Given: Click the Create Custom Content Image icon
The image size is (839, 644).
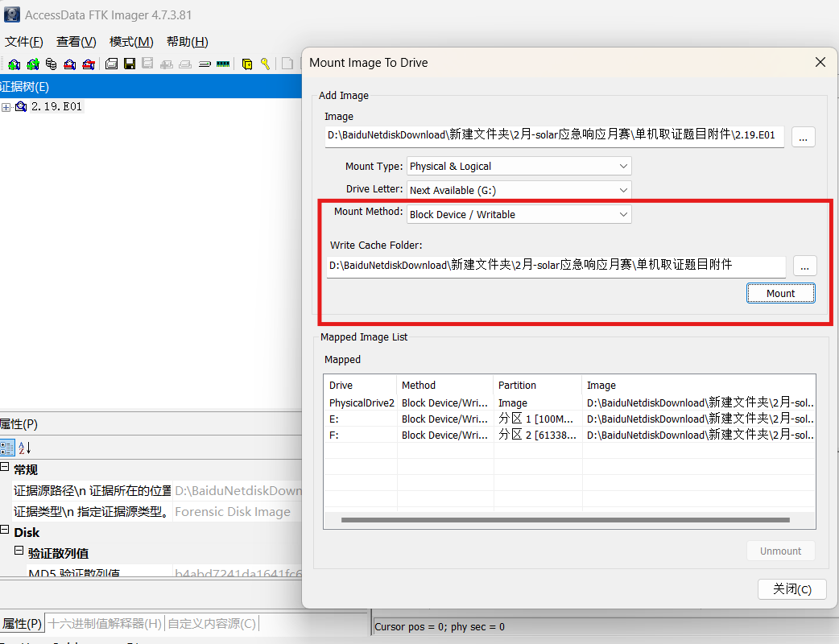Looking at the screenshot, I should [x=185, y=64].
